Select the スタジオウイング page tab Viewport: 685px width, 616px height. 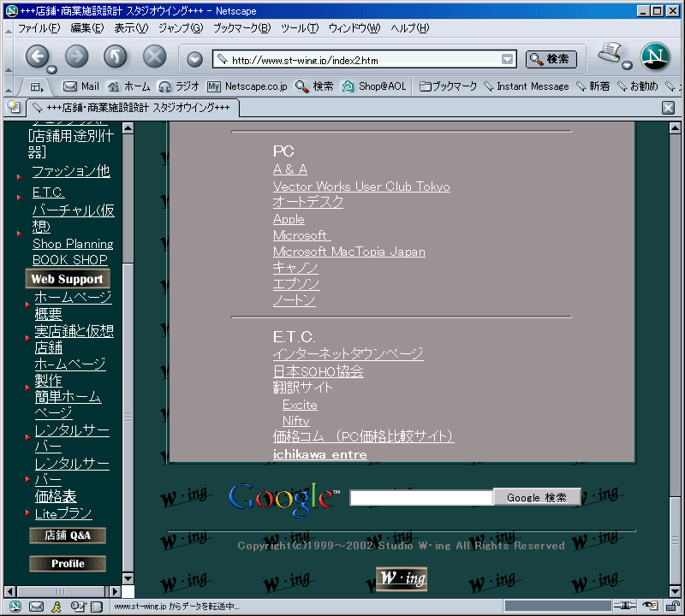point(133,108)
